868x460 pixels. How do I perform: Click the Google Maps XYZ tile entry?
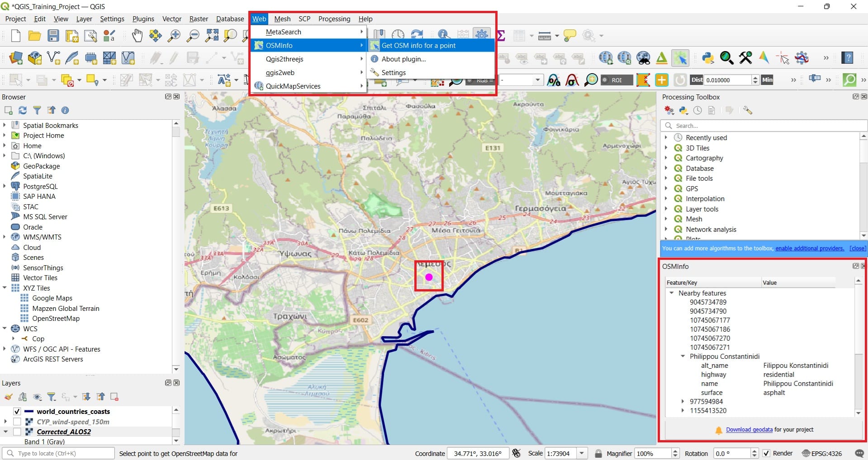[52, 298]
